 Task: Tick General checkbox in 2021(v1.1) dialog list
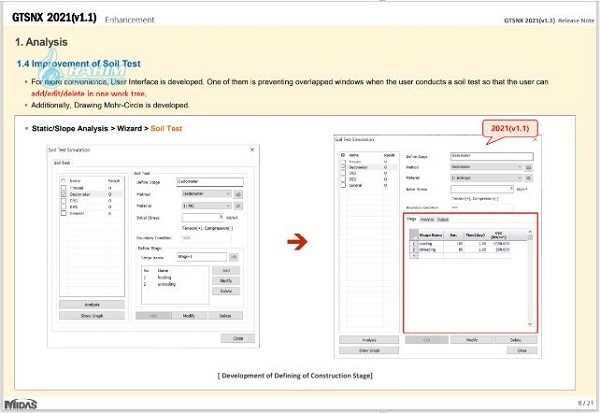click(343, 185)
